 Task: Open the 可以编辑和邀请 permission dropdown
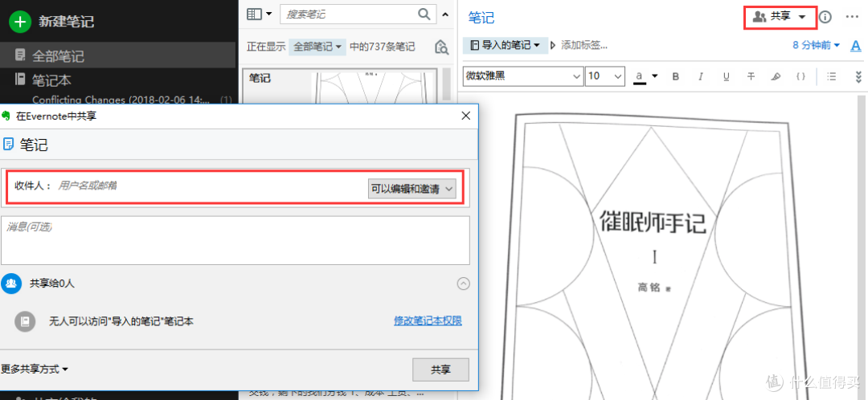(x=411, y=189)
